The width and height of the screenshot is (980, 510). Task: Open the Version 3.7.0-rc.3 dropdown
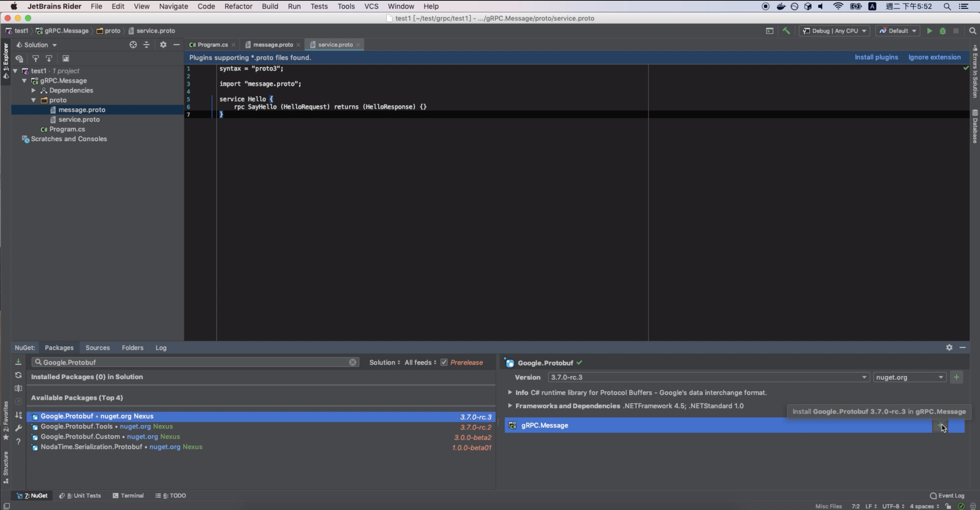tap(709, 377)
